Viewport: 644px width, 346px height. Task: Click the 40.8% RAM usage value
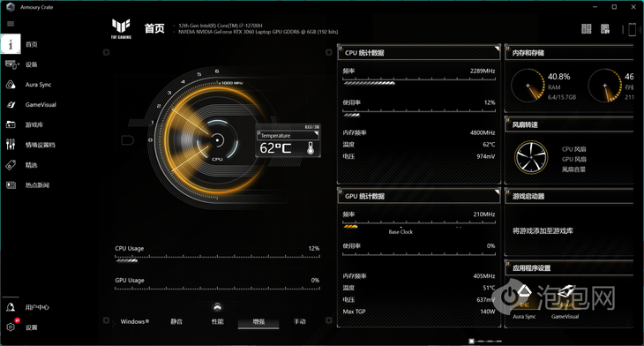(x=559, y=77)
